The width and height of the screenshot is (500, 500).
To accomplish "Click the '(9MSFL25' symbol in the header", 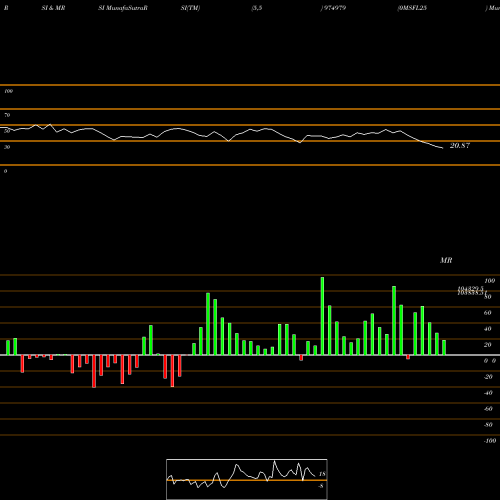I will click(x=412, y=8).
